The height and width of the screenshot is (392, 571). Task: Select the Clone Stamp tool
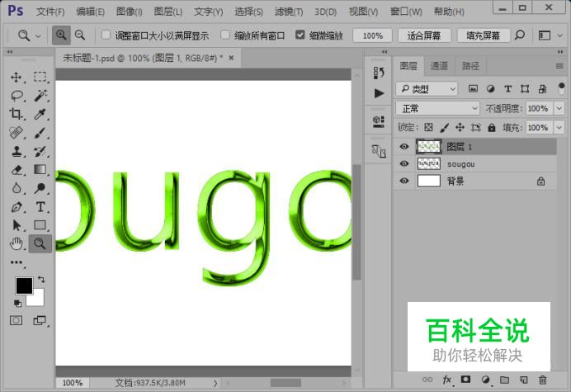pos(16,151)
